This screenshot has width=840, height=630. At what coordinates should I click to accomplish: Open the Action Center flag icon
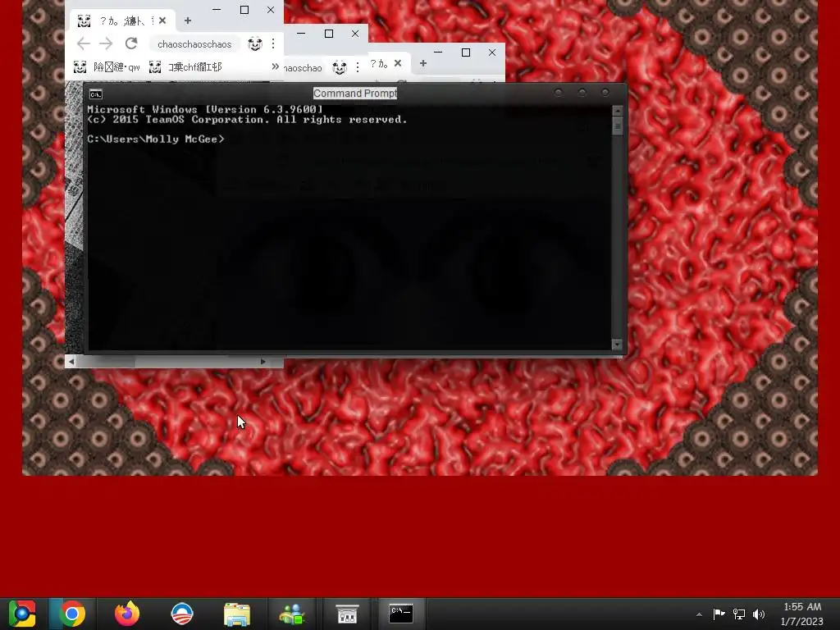click(719, 614)
